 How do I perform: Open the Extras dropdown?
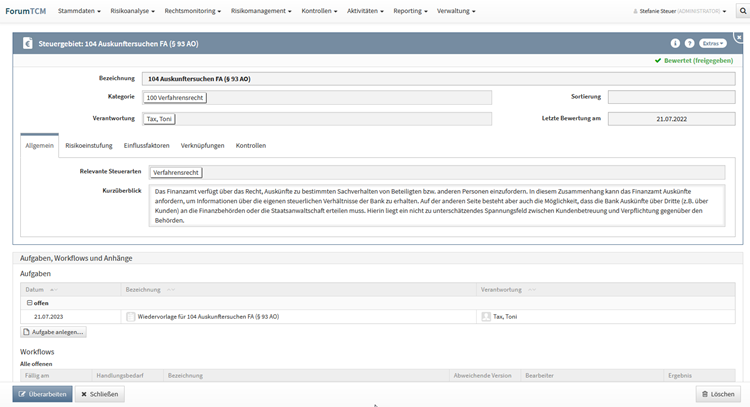point(712,44)
